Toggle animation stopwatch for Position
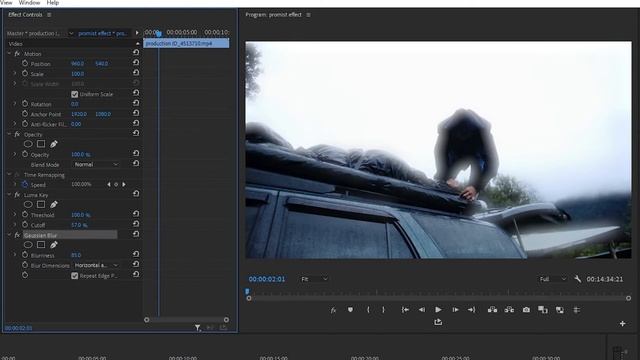Image resolution: width=640 pixels, height=360 pixels. (x=25, y=63)
